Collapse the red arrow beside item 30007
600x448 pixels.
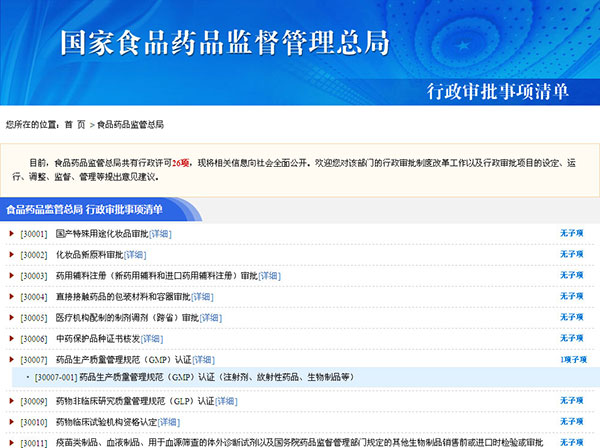click(11, 360)
